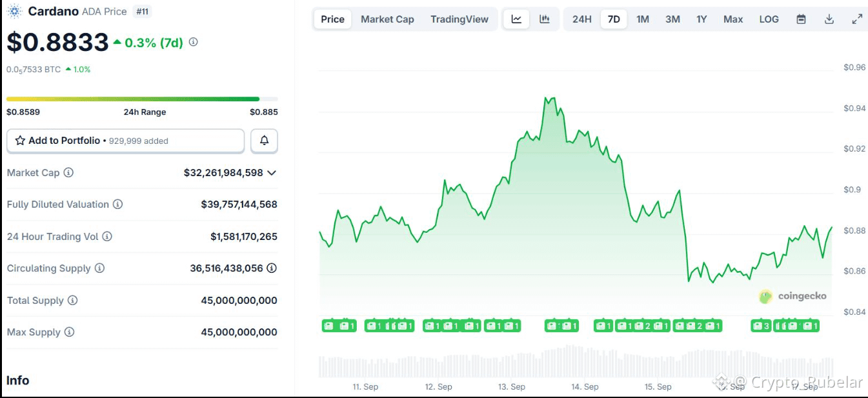Click the 13. Sep date axis label

pyautogui.click(x=512, y=387)
